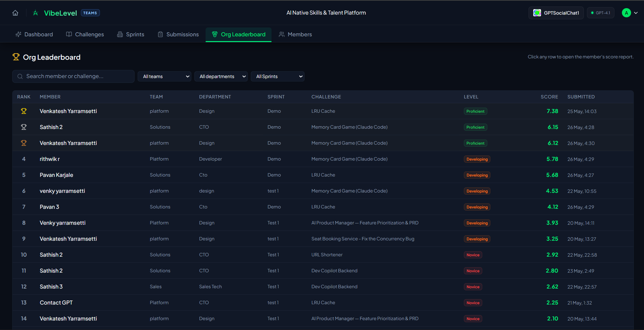Switch to the Dashboard tab
The image size is (644, 330).
point(34,34)
